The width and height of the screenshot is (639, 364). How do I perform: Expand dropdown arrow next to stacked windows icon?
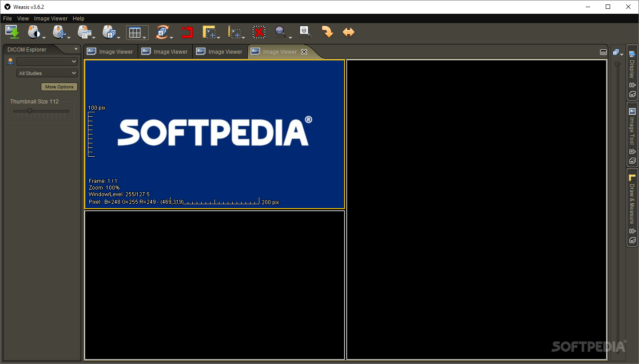[622, 55]
